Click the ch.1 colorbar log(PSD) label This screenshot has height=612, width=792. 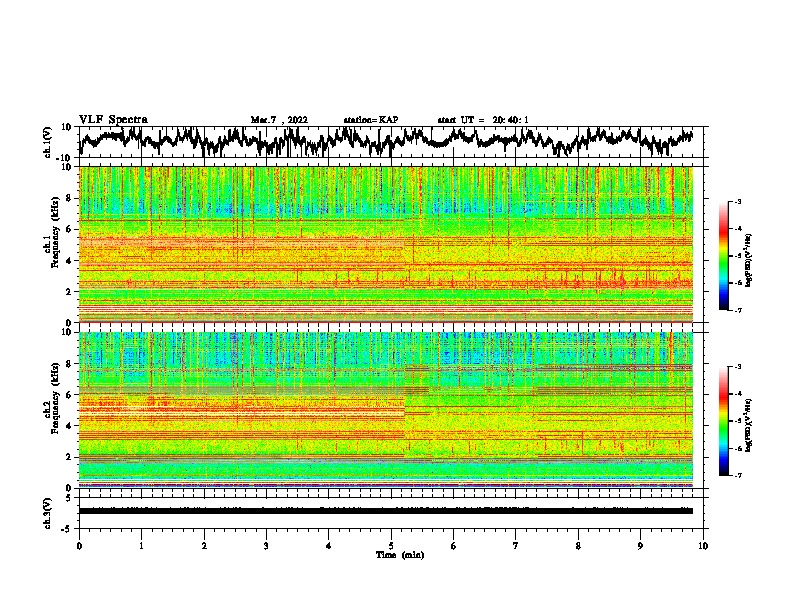(x=749, y=260)
